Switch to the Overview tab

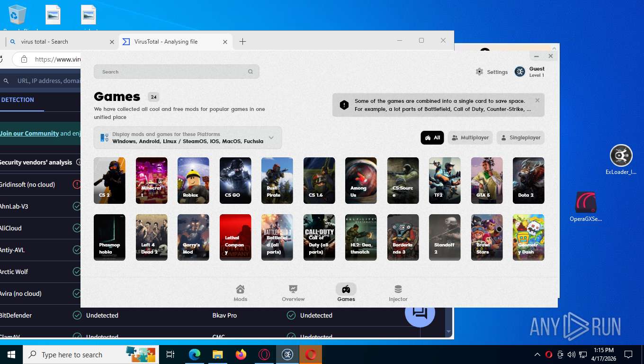[x=293, y=293]
